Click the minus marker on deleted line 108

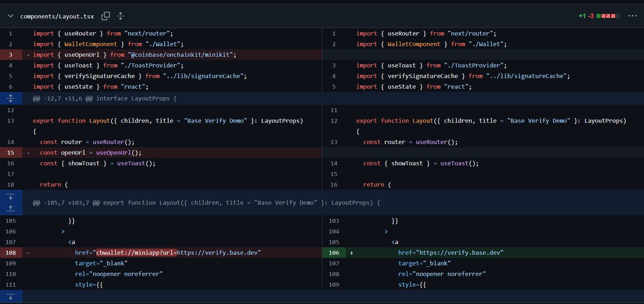coord(28,252)
